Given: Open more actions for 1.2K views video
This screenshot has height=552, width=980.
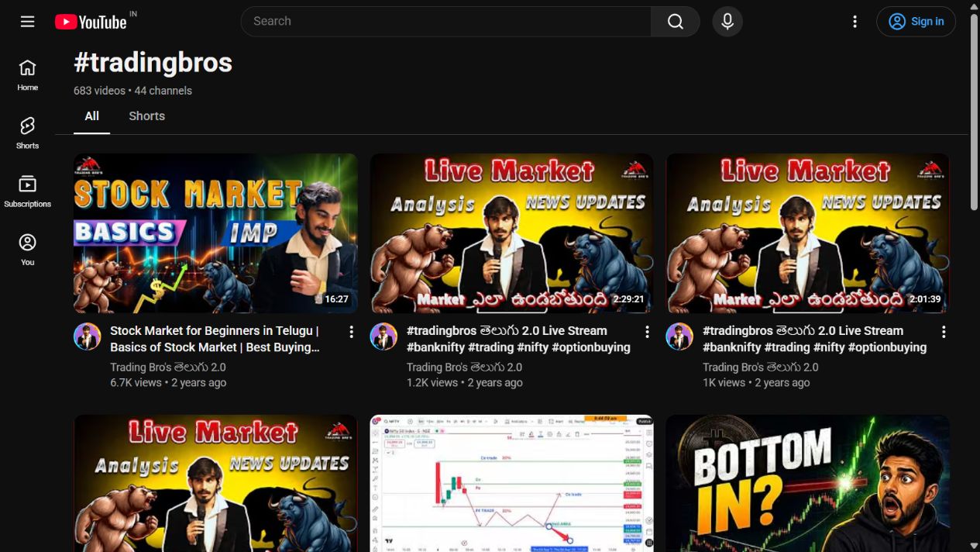Looking at the screenshot, I should point(647,332).
